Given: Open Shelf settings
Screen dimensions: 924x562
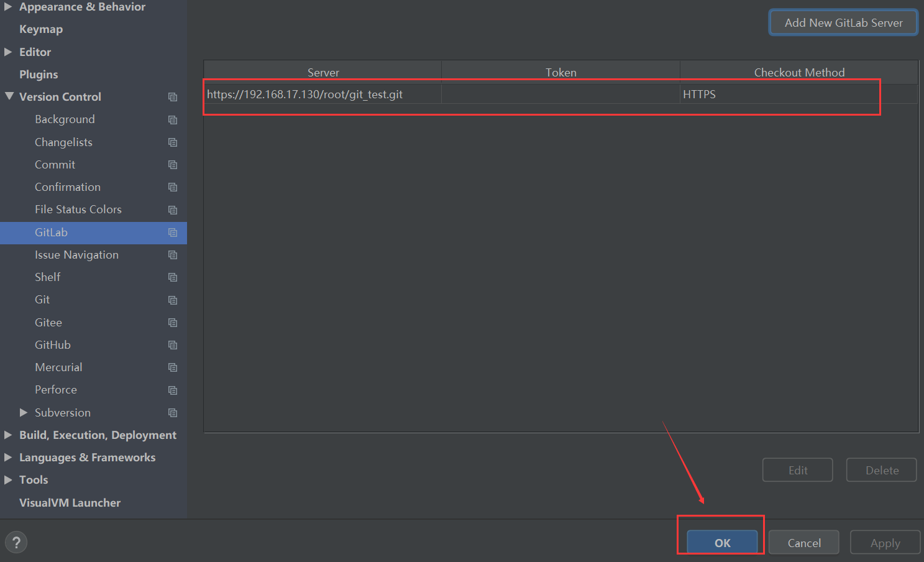Looking at the screenshot, I should coord(47,277).
